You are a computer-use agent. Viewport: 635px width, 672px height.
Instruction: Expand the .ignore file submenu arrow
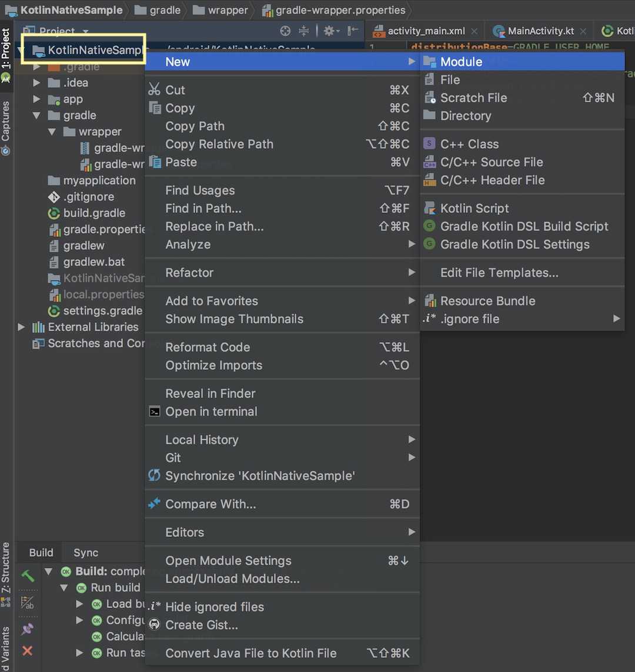[616, 319]
